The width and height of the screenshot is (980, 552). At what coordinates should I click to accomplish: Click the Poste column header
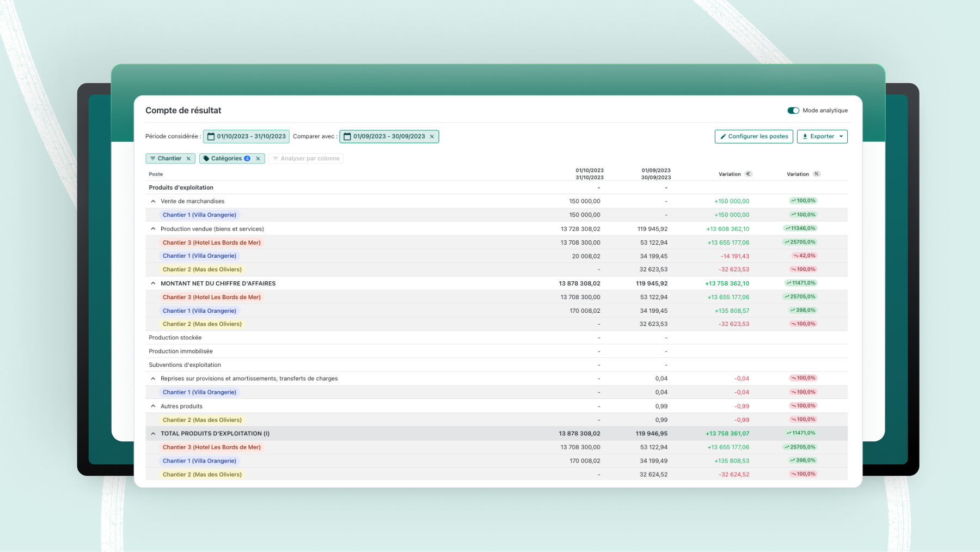pos(156,174)
